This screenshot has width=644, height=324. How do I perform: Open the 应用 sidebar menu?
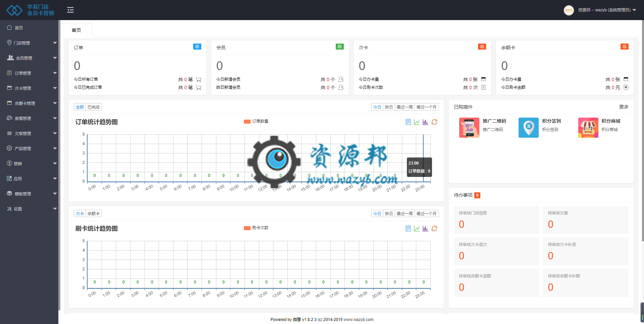coord(29,179)
